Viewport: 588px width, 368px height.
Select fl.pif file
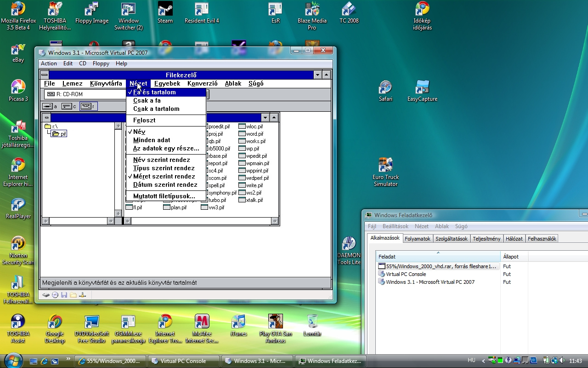(134, 207)
